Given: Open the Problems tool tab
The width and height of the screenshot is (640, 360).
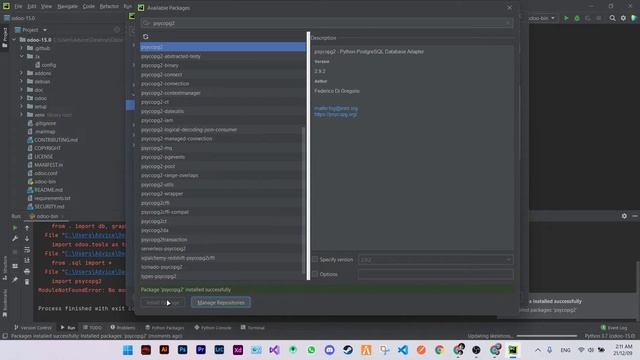Looking at the screenshot, I should (123, 328).
